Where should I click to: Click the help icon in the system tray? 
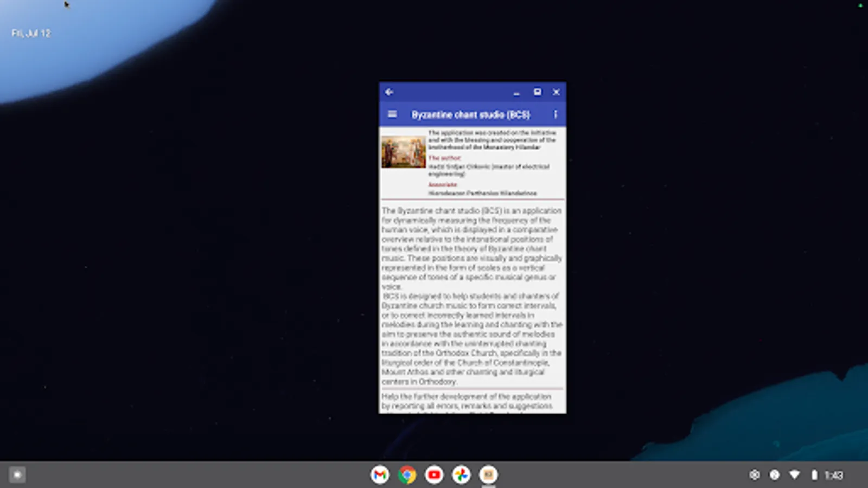pyautogui.click(x=774, y=474)
